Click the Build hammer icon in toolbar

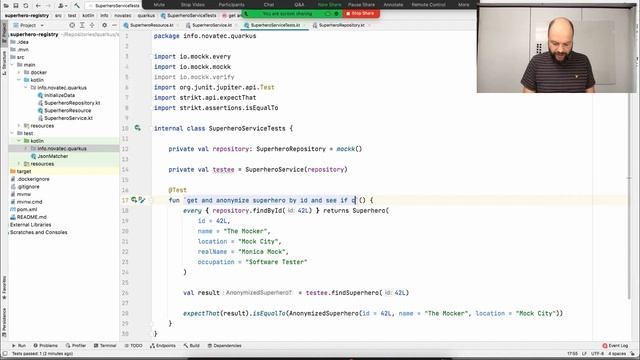(77, 5)
